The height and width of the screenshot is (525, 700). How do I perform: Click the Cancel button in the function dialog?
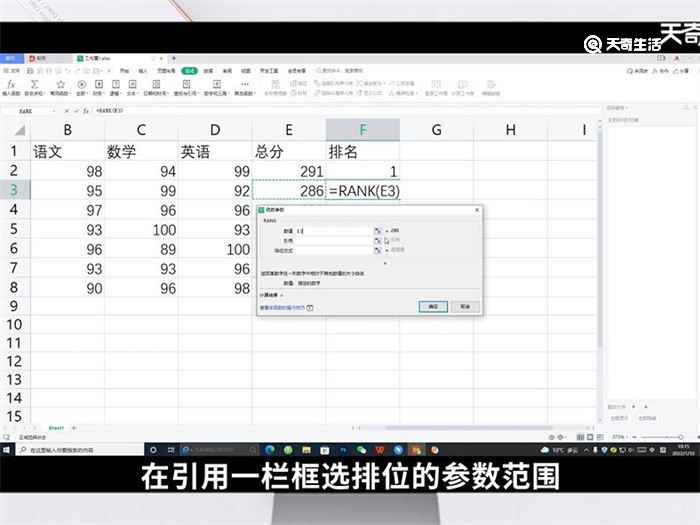tap(465, 307)
